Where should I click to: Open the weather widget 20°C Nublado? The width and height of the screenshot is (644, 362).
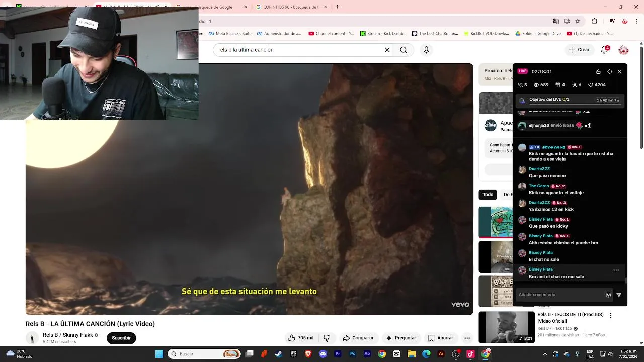click(x=19, y=354)
